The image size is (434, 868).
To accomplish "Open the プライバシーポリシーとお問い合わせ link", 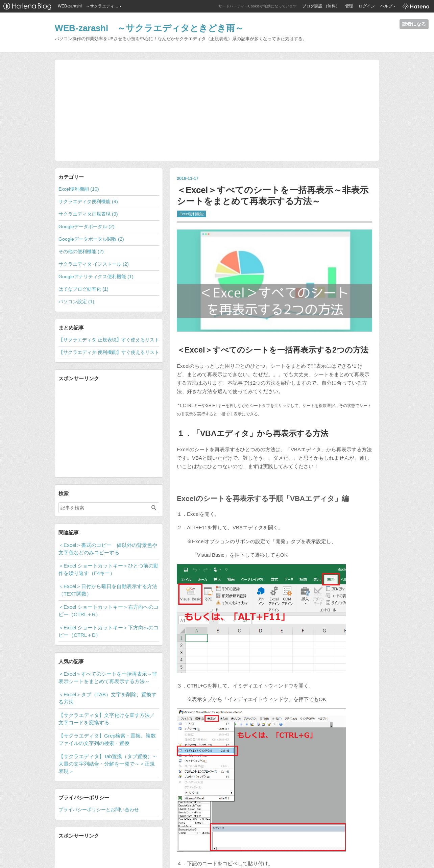I will pyautogui.click(x=99, y=810).
